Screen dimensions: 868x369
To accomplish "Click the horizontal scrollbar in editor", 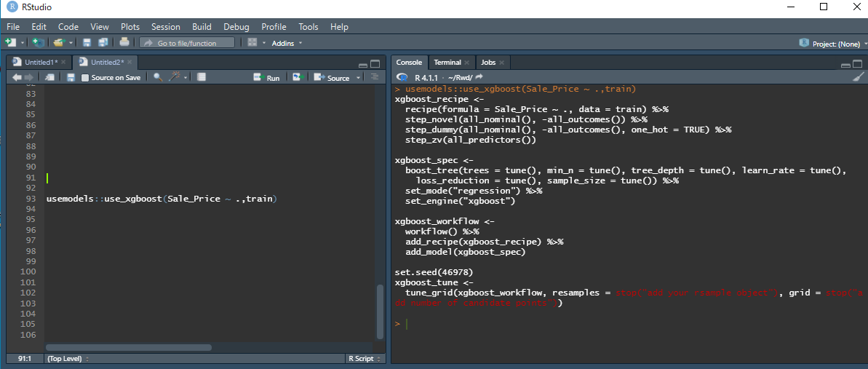I will [x=129, y=347].
